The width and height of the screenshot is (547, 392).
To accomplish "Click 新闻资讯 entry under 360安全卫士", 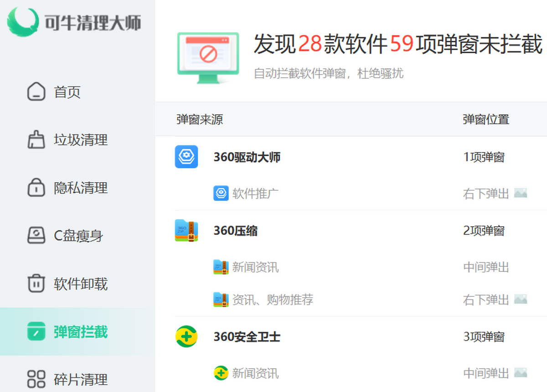I will tap(256, 374).
